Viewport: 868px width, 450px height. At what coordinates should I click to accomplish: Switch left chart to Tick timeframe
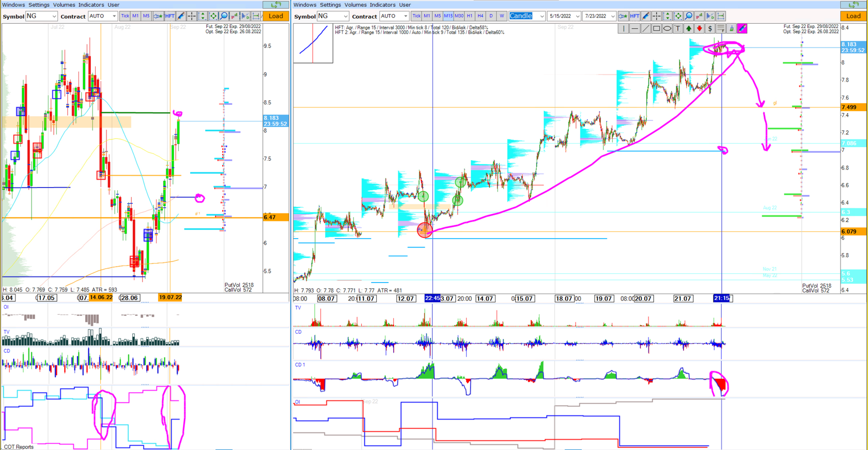(x=125, y=16)
